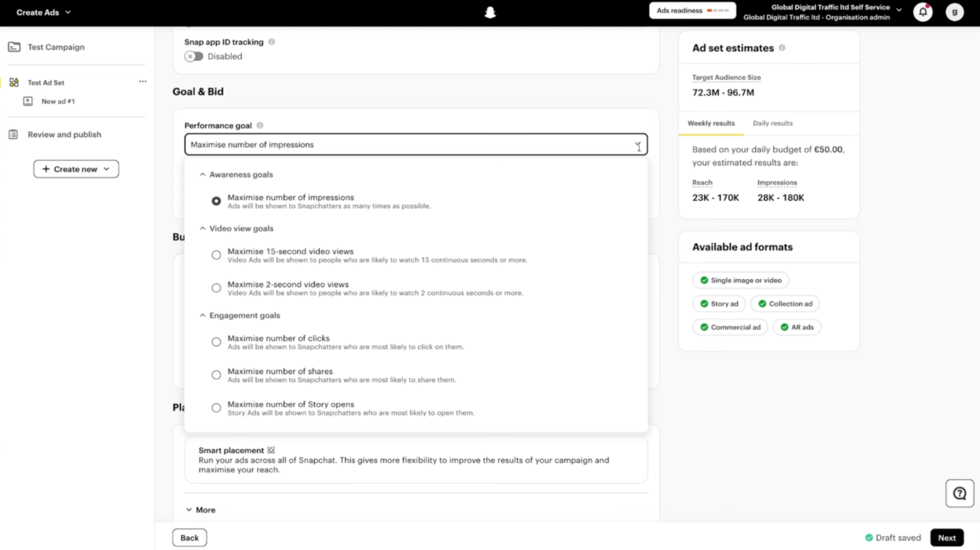This screenshot has height=550, width=980.
Task: Open the Create new dropdown
Action: (76, 169)
